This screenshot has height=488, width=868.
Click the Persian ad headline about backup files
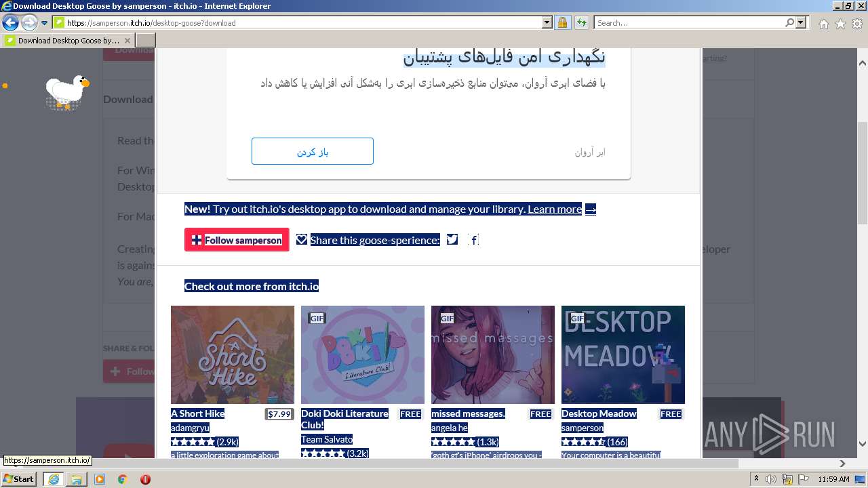pyautogui.click(x=505, y=57)
